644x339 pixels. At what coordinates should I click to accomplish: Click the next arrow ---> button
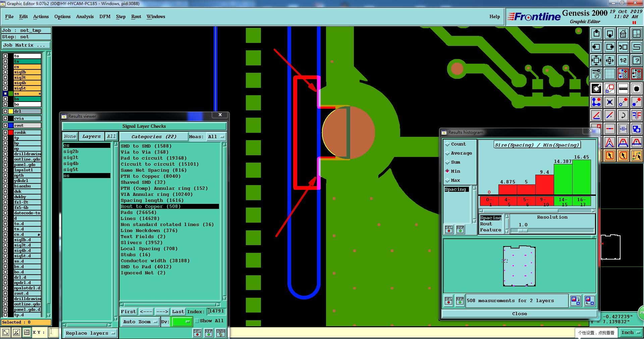(x=162, y=312)
